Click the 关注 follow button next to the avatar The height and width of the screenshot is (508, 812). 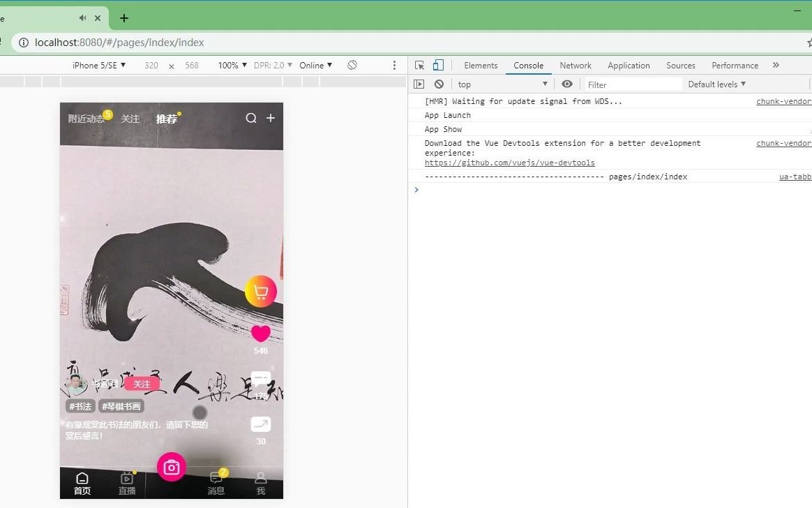pos(142,384)
